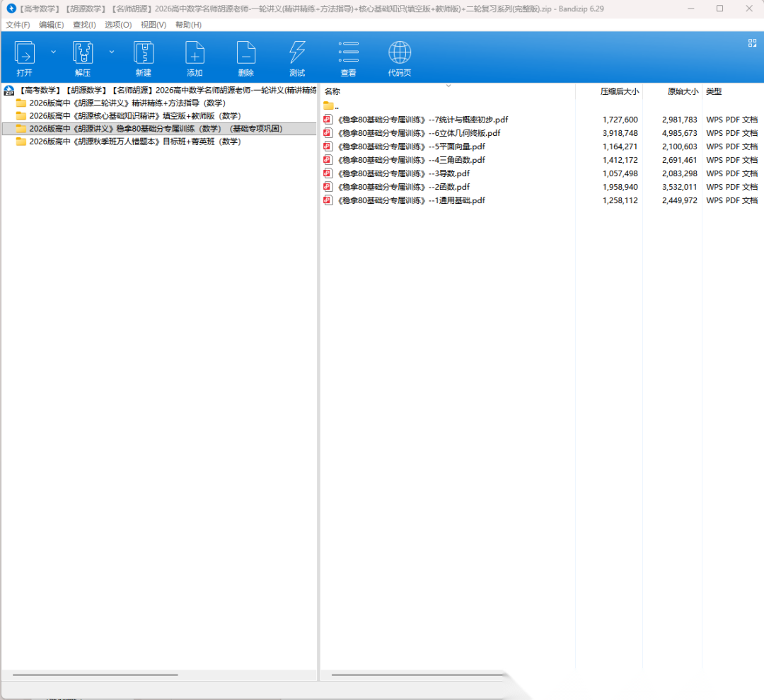Select the --6立体几何终版.pdf file
This screenshot has width=764, height=700.
(419, 133)
